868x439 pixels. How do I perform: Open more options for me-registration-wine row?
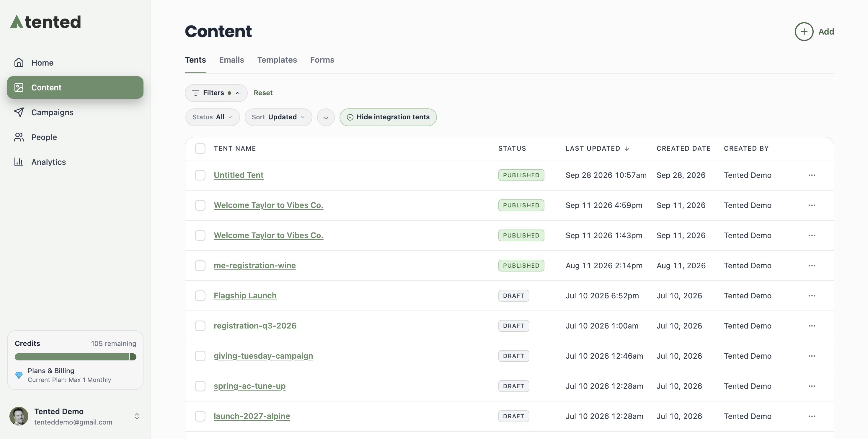812,265
